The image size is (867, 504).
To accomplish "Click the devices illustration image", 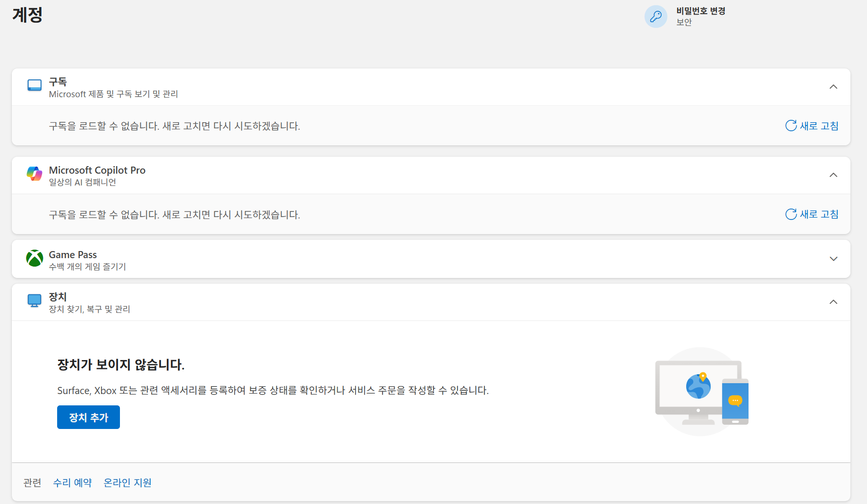I will (x=701, y=392).
